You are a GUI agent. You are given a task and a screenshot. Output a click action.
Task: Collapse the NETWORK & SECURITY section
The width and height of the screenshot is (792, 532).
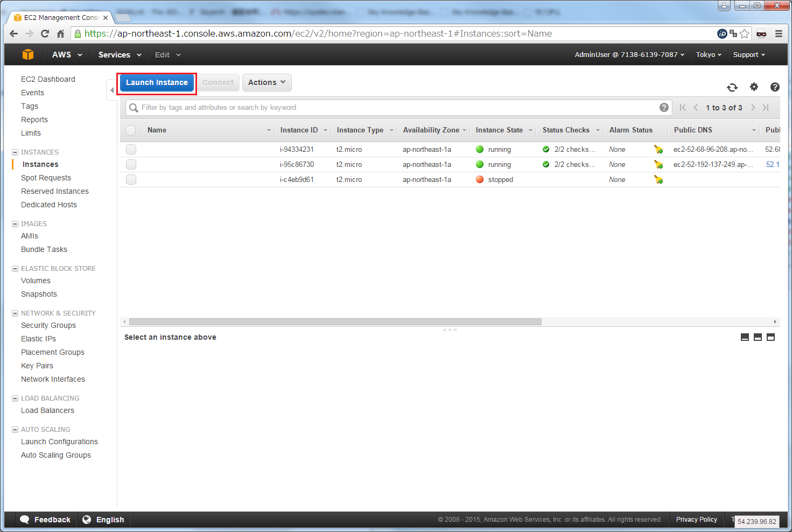pyautogui.click(x=15, y=313)
